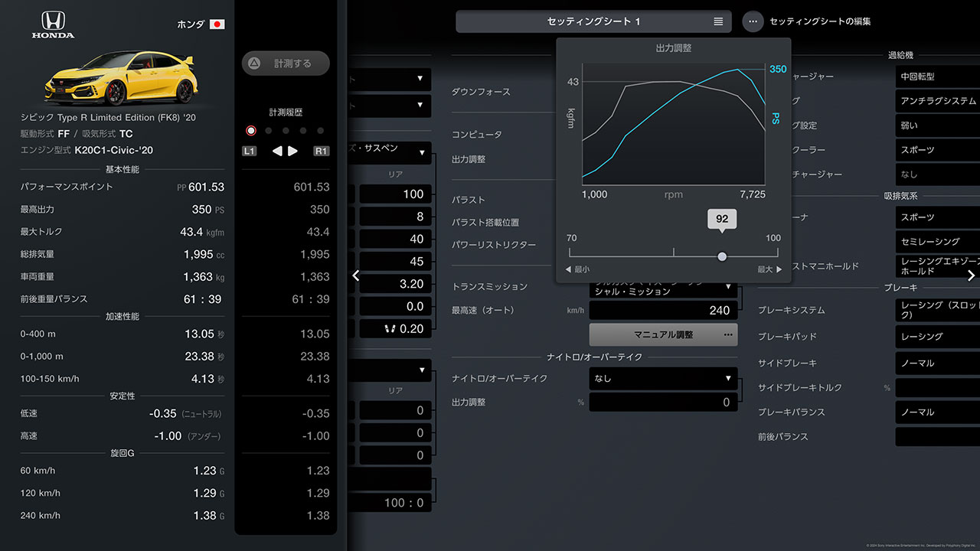The width and height of the screenshot is (980, 551).
Task: Open the スポーツ air cleaner dropdown in 吸排気系
Action: coord(937,217)
